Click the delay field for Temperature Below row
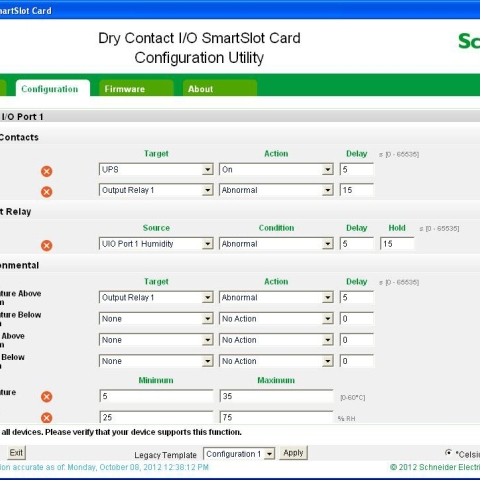 [x=357, y=319]
